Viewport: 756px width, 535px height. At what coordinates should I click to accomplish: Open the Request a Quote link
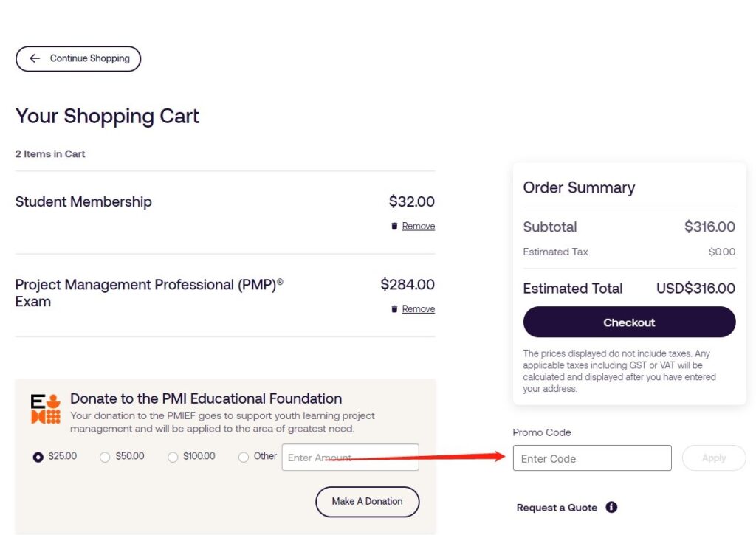(557, 508)
